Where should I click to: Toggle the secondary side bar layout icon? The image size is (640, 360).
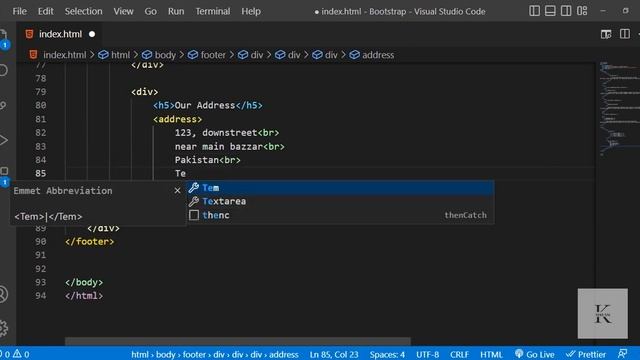point(566,11)
